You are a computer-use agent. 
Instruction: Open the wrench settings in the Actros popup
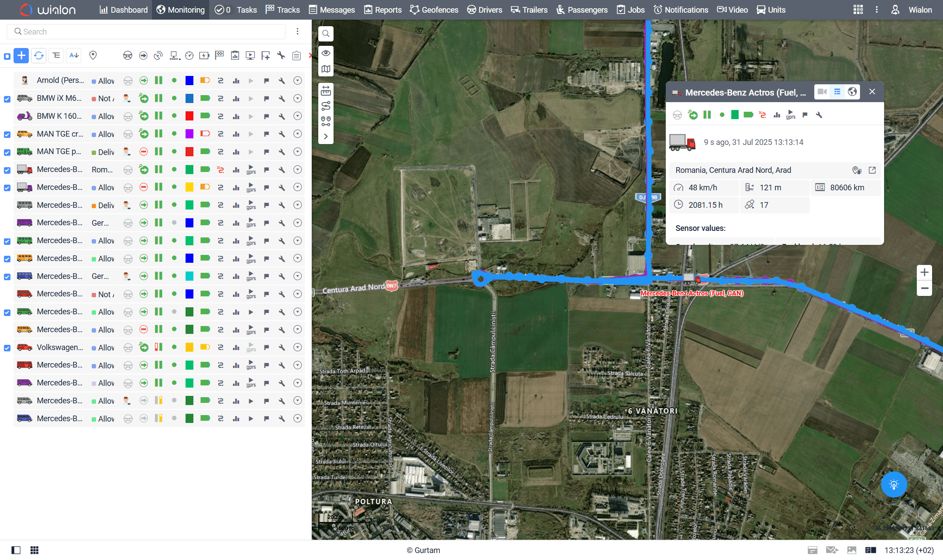[x=819, y=115]
